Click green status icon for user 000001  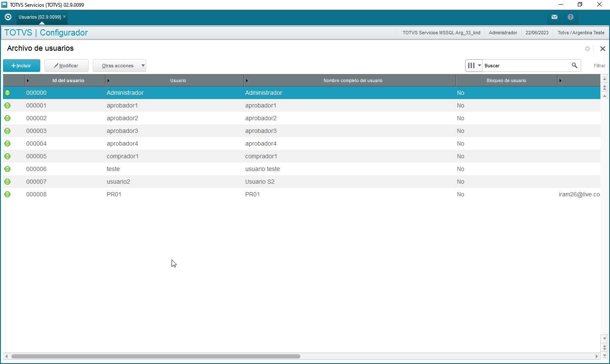point(7,105)
